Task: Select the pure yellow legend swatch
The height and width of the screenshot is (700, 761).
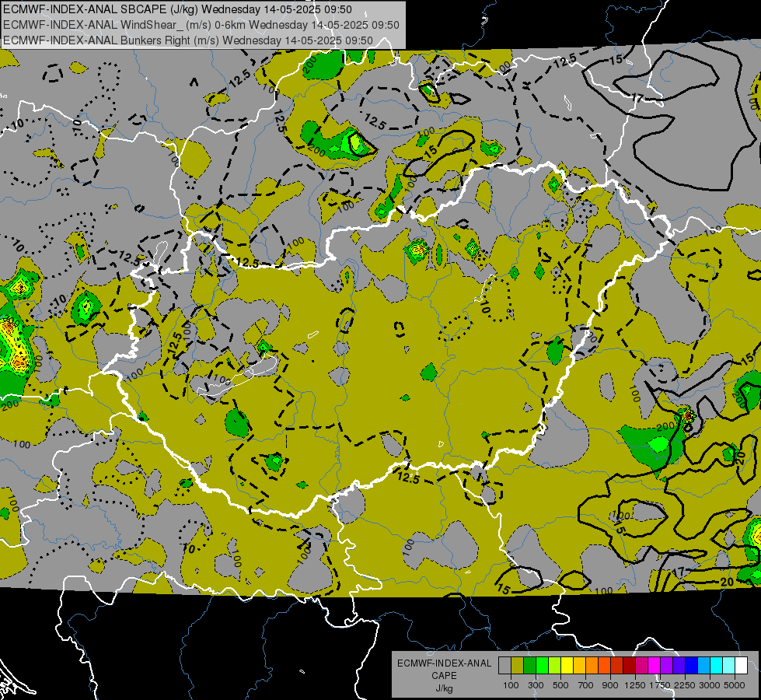Action: point(567,666)
